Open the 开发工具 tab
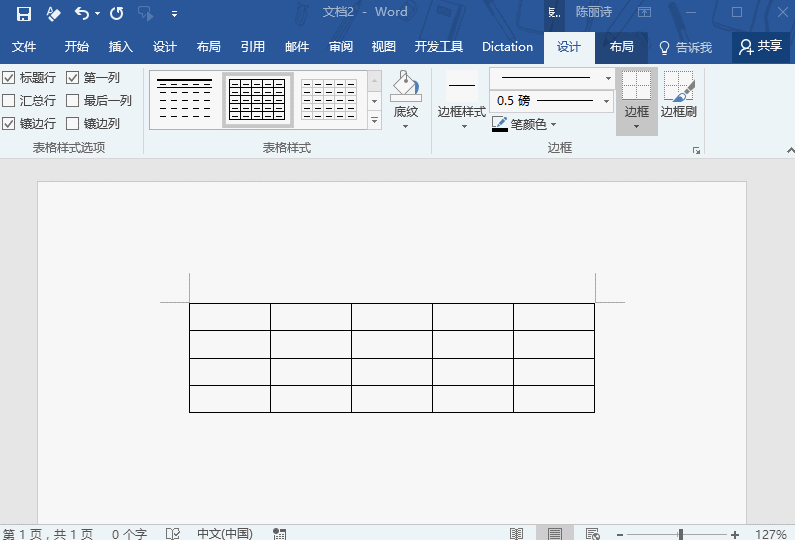The height and width of the screenshot is (540, 795). click(x=439, y=47)
